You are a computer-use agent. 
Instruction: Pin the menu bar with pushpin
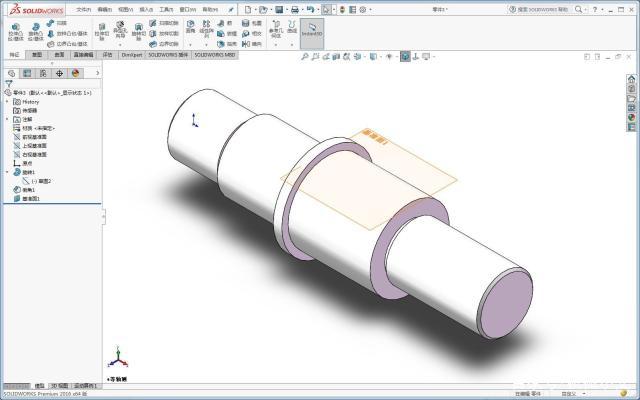click(231, 9)
